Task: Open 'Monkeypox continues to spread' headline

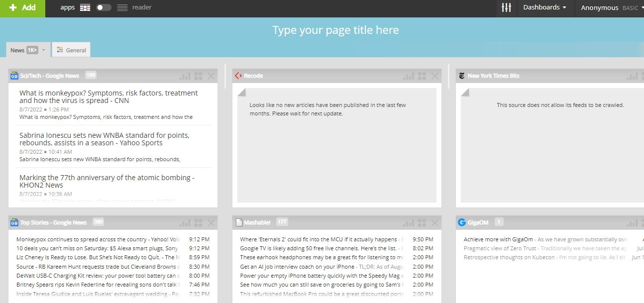Action: [x=98, y=239]
